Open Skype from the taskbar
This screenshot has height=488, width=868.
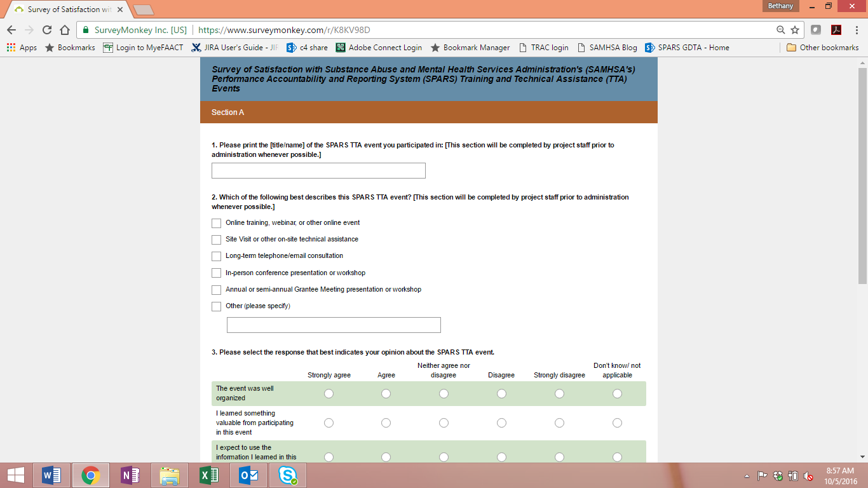[x=288, y=475]
